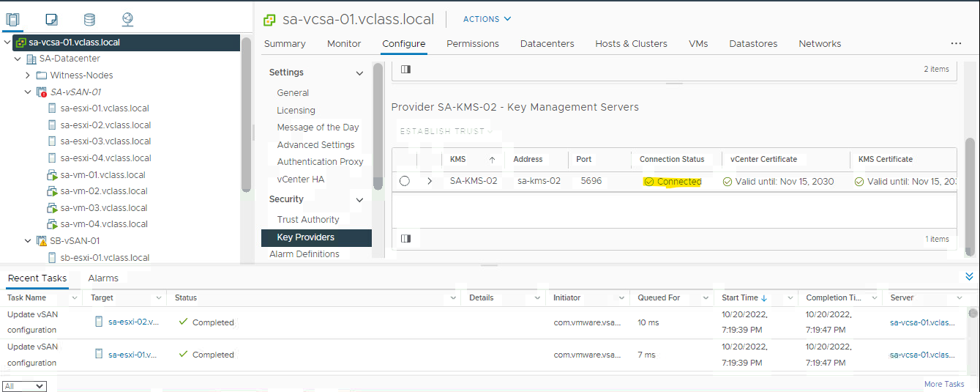Open the Alarms tab
The image size is (980, 392).
point(103,278)
